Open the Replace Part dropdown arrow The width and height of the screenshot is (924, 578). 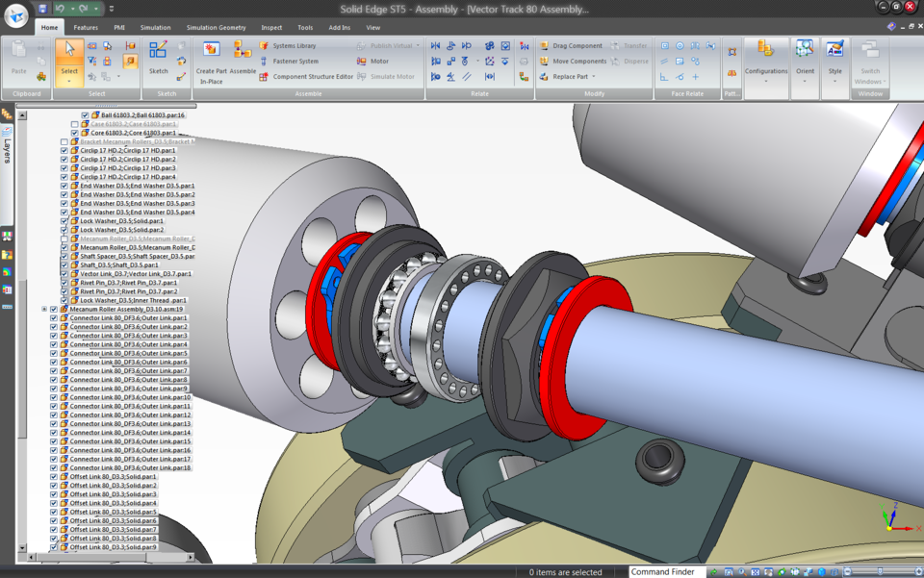(593, 77)
